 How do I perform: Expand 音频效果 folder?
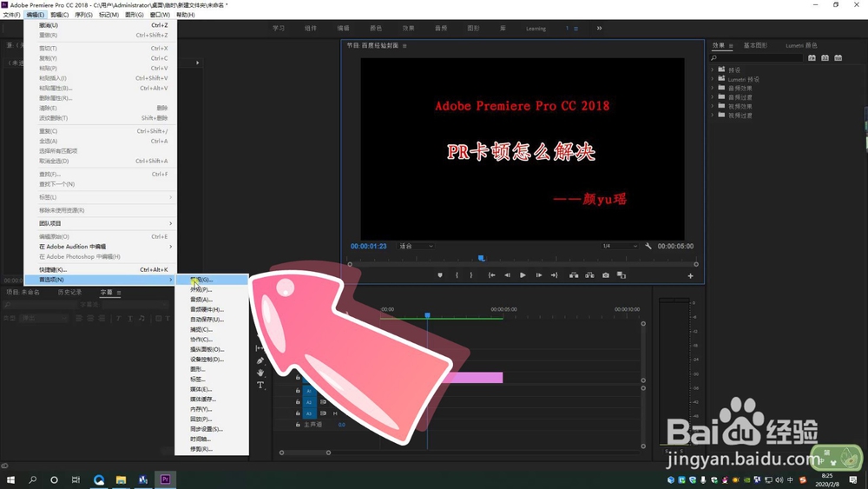[x=713, y=88]
